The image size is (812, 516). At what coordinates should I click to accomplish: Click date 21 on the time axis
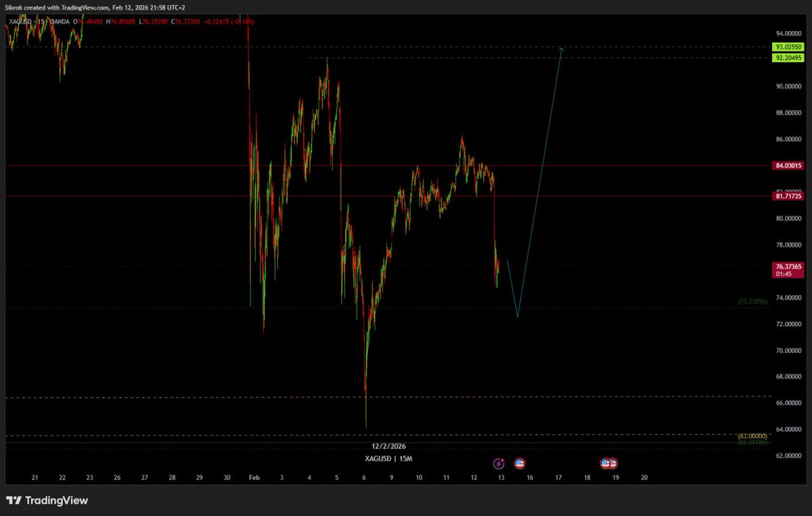pos(35,477)
